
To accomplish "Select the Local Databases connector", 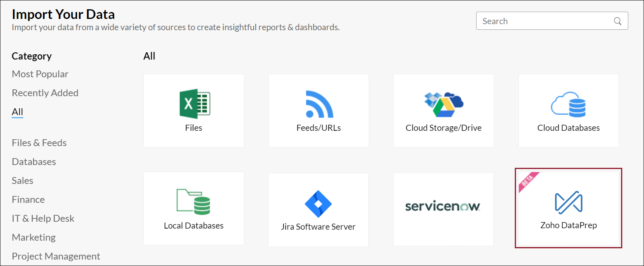I will click(x=194, y=208).
